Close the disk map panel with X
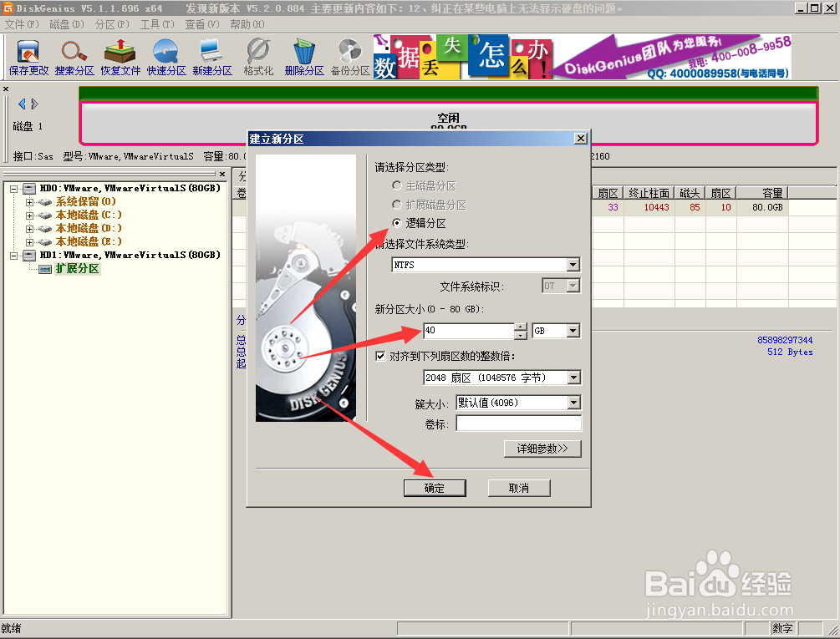 6,89
